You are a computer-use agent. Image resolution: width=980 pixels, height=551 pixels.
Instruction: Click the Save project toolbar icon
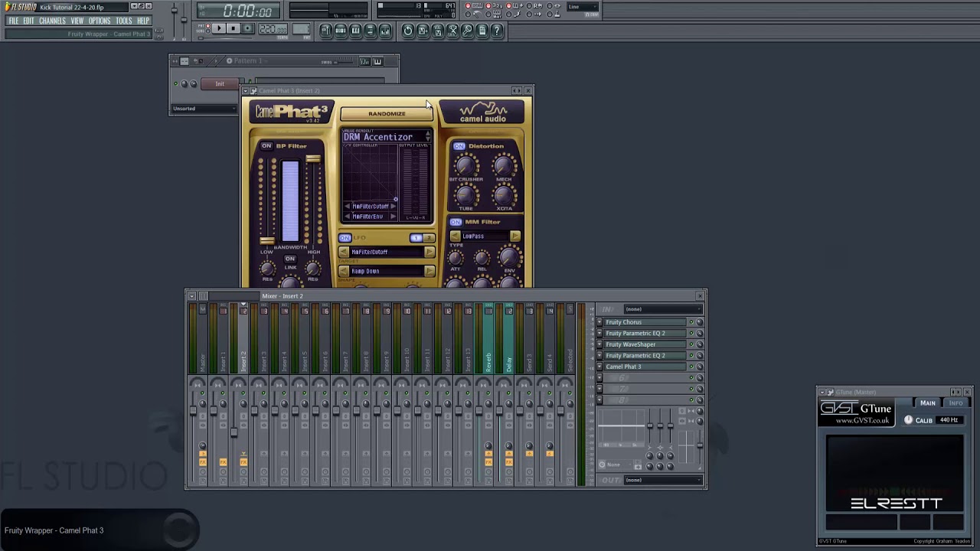[x=423, y=31]
